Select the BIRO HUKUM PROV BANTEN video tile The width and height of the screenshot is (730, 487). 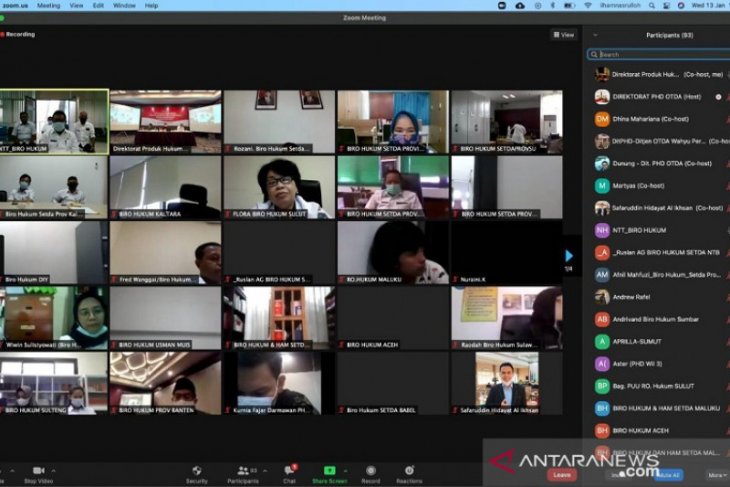pos(165,383)
